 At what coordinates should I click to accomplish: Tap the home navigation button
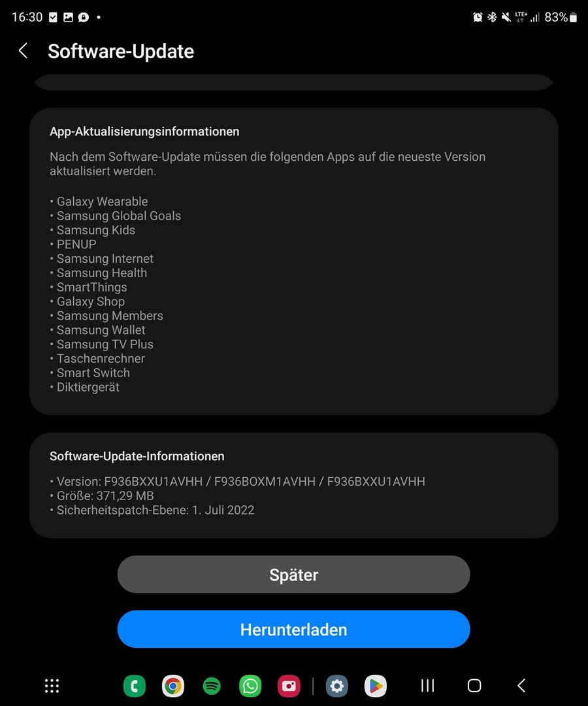[474, 686]
